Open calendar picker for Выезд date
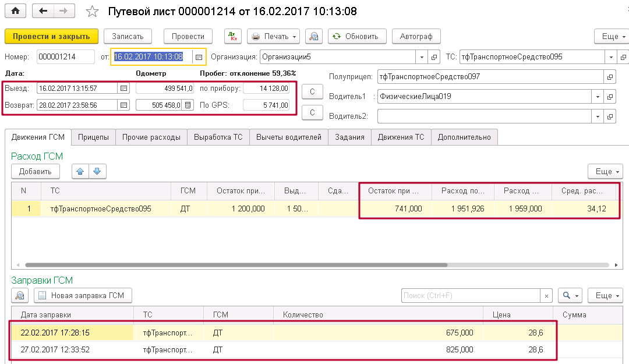This screenshot has width=629, height=364. [123, 89]
